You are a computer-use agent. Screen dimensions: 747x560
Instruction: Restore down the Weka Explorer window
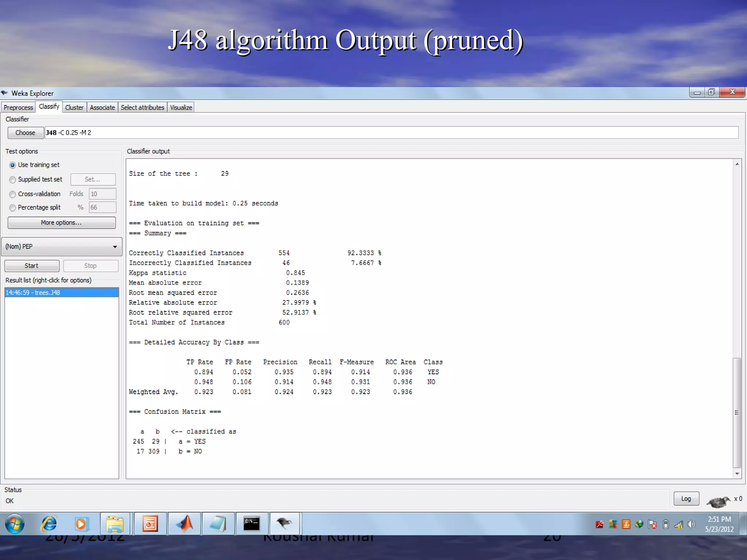tap(711, 92)
